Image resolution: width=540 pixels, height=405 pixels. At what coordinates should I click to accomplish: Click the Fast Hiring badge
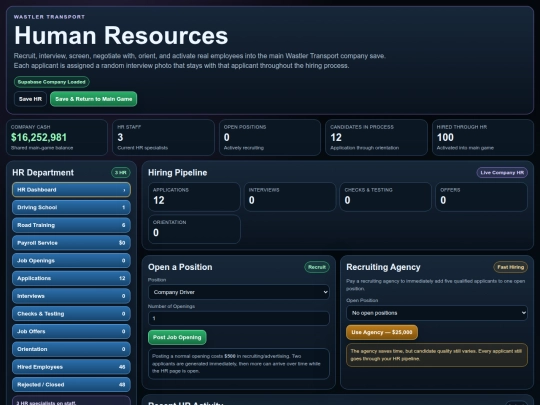point(511,267)
